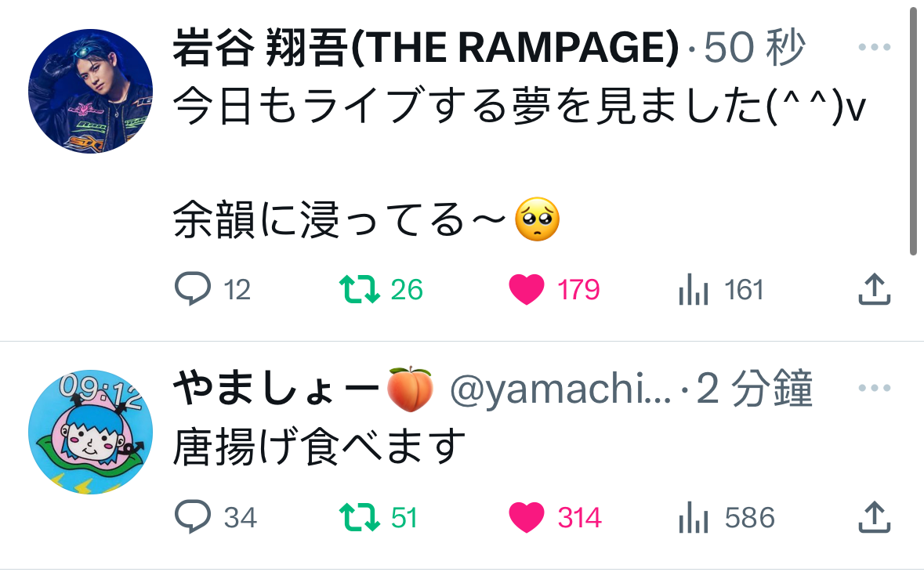
Task: Open the reply icon with 34 replies
Action: point(193,516)
